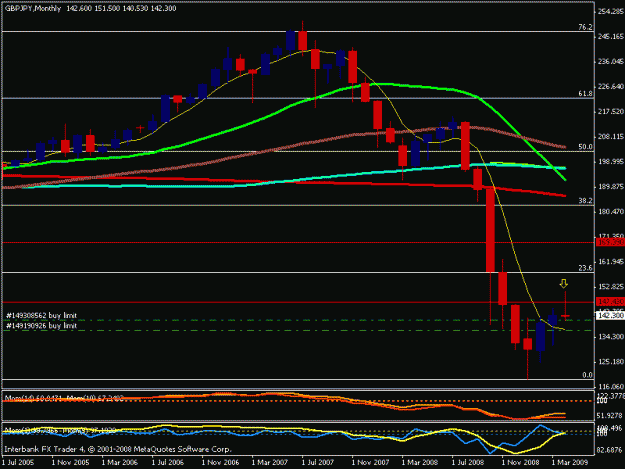The width and height of the screenshot is (625, 469).
Task: Click the 217.520 price axis value
Action: pyautogui.click(x=610, y=112)
